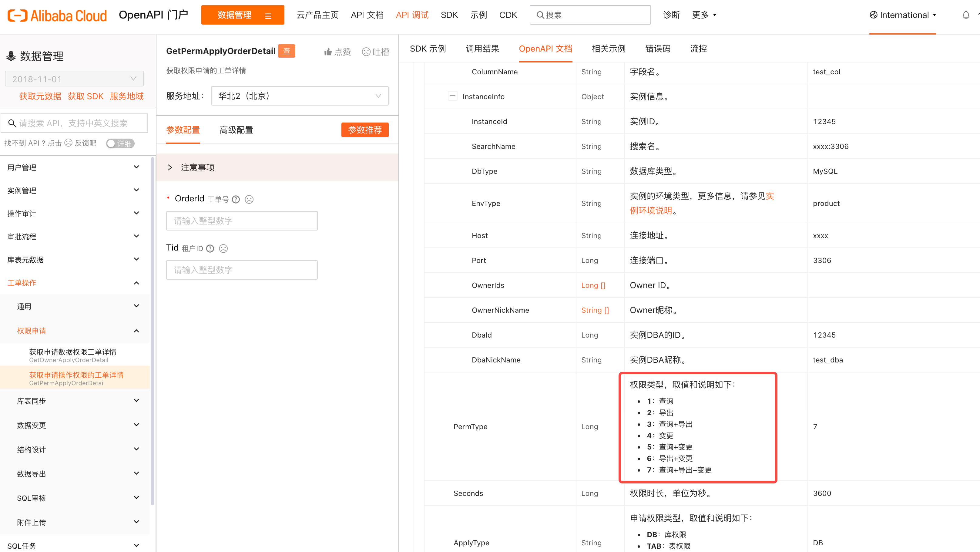Click sad-face icon beside OrderId label
980x552 pixels.
click(x=249, y=199)
